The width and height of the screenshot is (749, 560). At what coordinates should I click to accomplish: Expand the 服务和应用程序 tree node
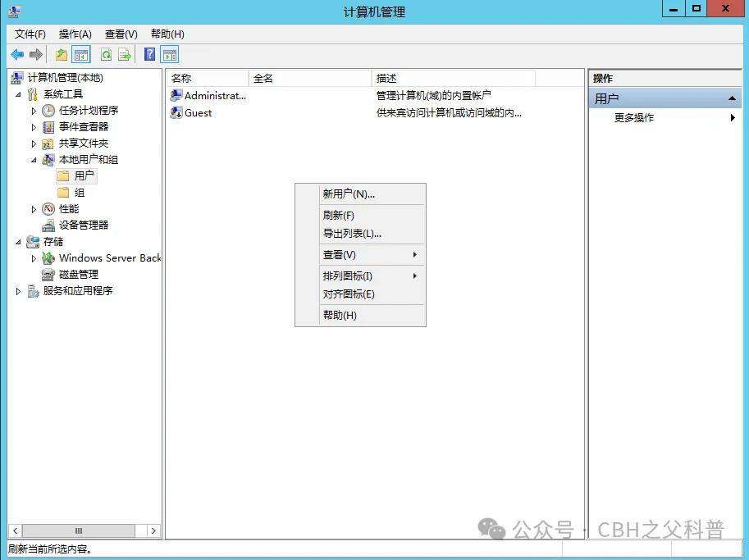tap(18, 291)
